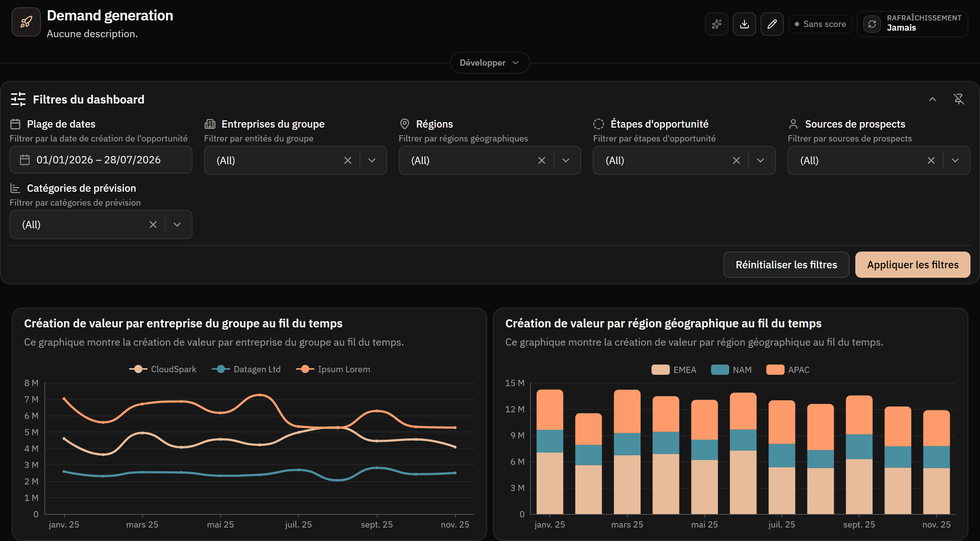Click the Création de valeur par région géographique title
The image size is (980, 541).
point(663,323)
